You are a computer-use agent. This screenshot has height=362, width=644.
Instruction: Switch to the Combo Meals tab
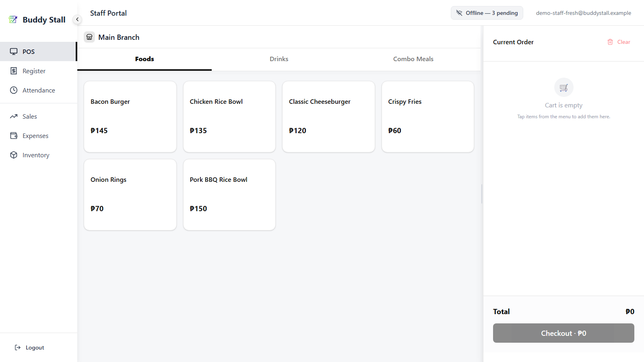click(x=413, y=59)
